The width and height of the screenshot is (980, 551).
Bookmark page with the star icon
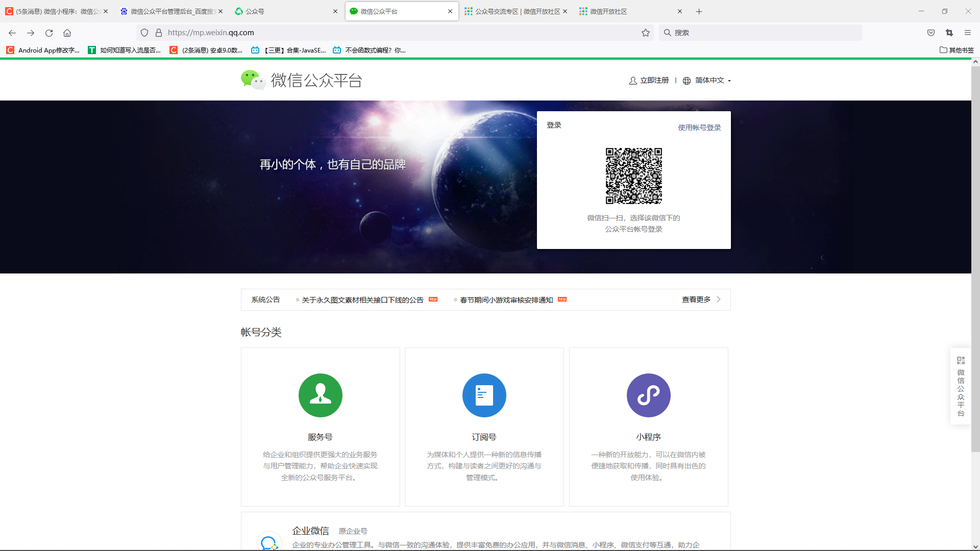646,33
